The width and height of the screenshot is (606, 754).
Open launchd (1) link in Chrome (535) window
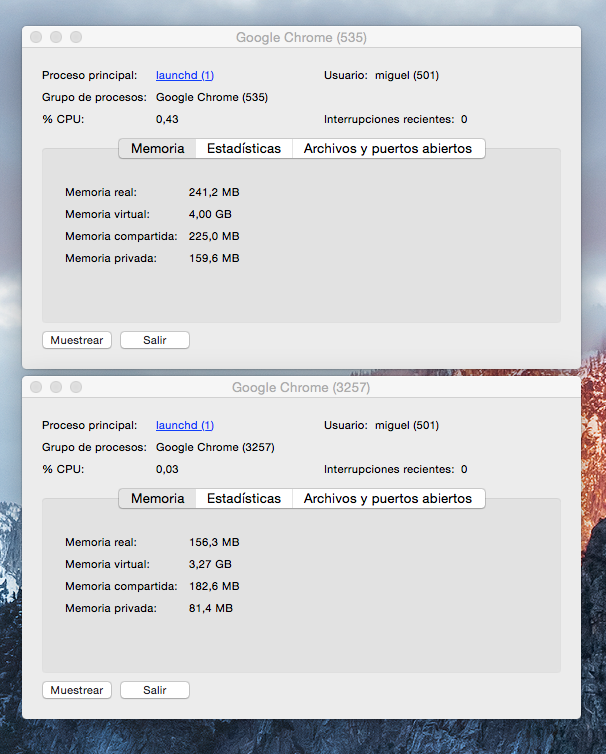pos(185,75)
